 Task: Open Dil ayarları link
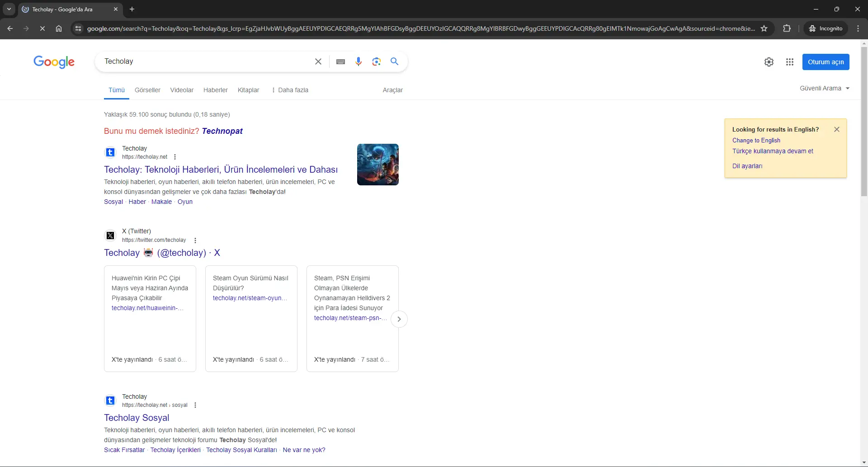747,166
